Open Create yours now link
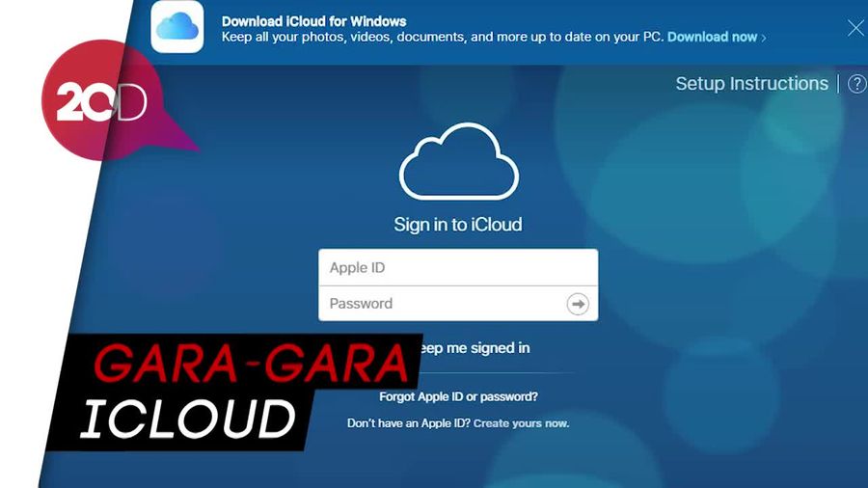The height and width of the screenshot is (488, 868). [x=521, y=423]
